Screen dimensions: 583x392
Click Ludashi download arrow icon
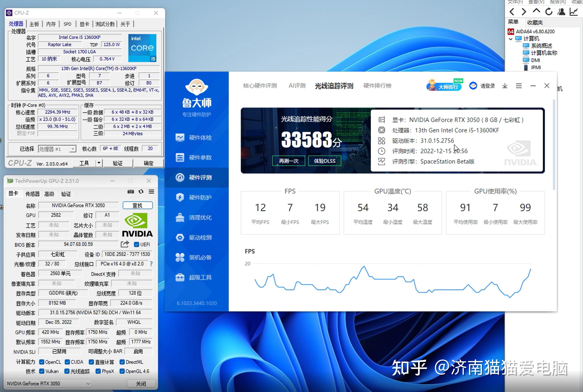(505, 86)
